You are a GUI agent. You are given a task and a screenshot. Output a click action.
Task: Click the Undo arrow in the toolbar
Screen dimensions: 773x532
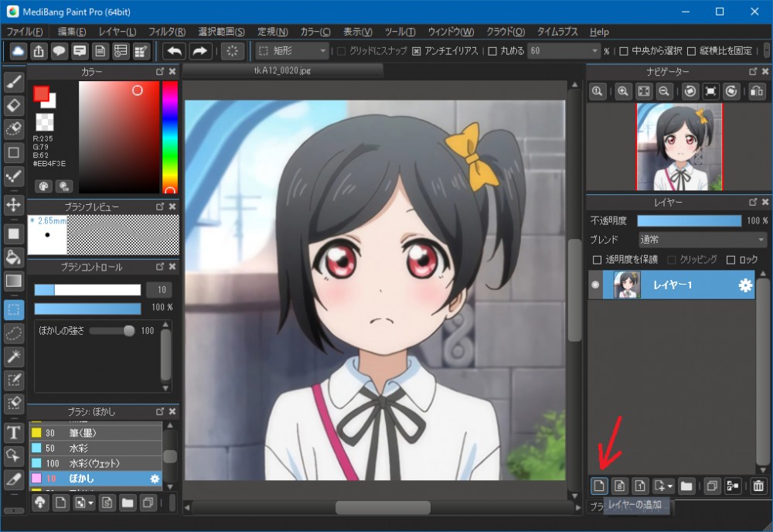(175, 51)
